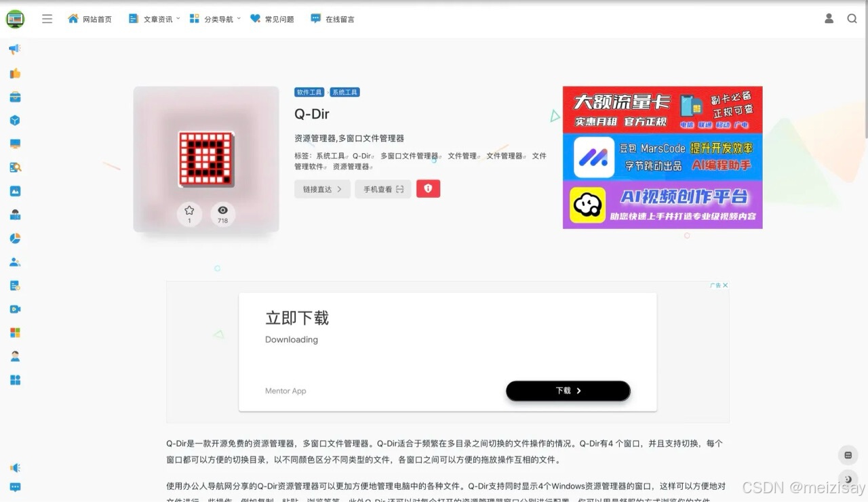Open the blue grid tiles sidebar icon

pyautogui.click(x=15, y=380)
